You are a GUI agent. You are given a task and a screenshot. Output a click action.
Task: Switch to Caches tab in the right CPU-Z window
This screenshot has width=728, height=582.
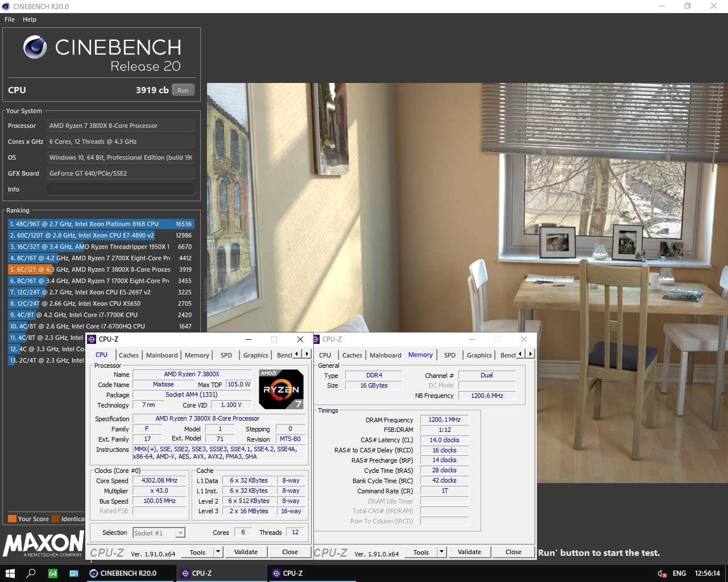(352, 355)
